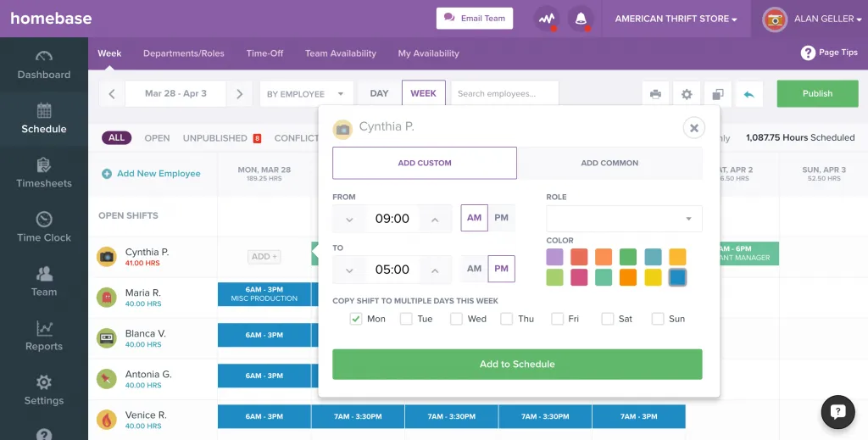Open the notifications bell
This screenshot has width=868, height=440.
click(x=581, y=19)
